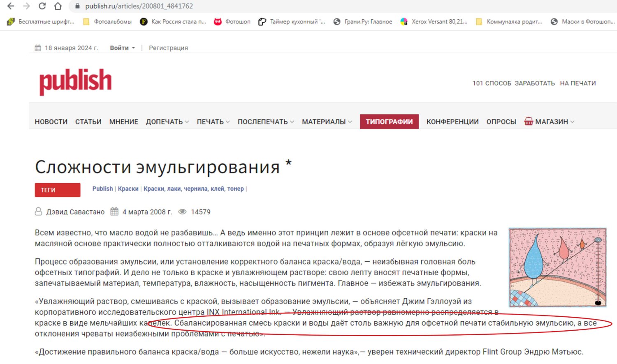Click the author icon beside Дэвид Савастано
The height and width of the screenshot is (364, 617).
tap(38, 212)
